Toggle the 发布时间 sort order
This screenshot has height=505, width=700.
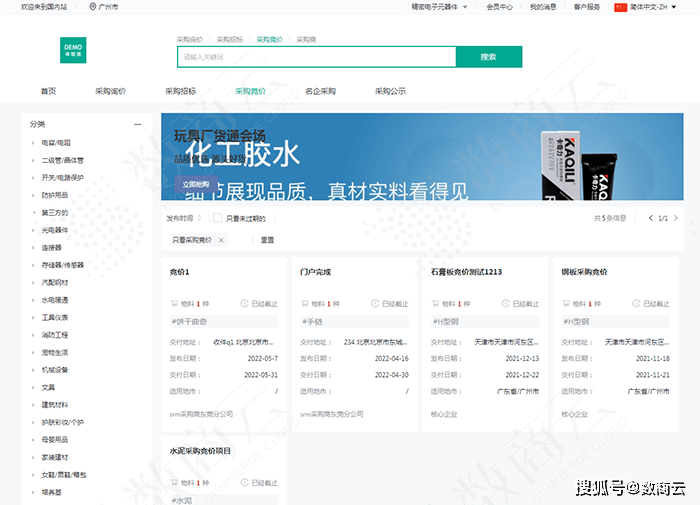tap(184, 218)
